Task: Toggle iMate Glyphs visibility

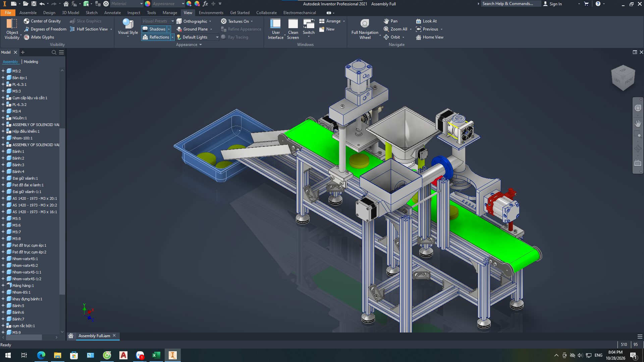Action: [39, 37]
